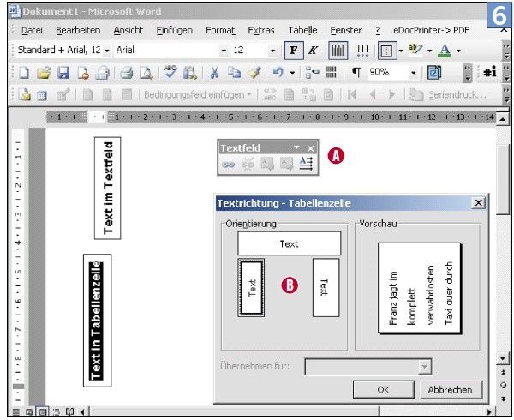Click create text box link icon

pos(229,164)
